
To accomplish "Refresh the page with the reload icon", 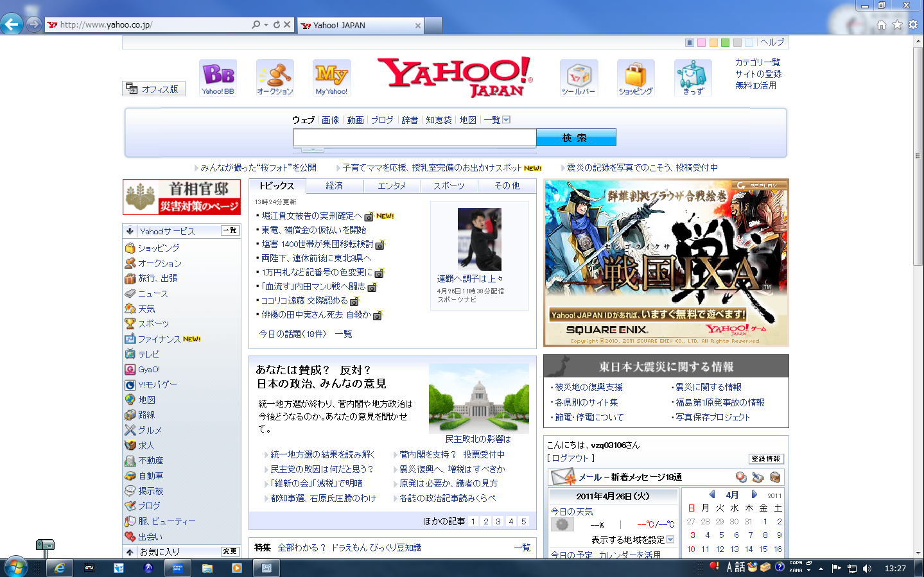I will [x=277, y=24].
